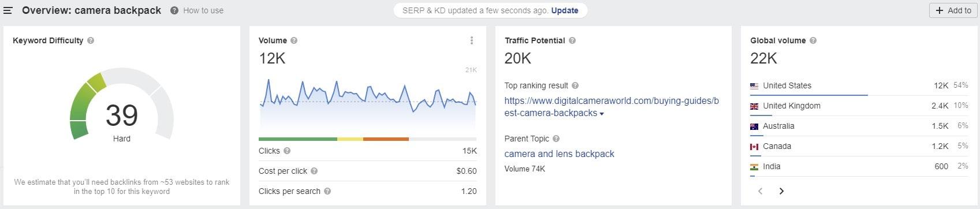Click Keyword Difficulty info icon
Viewport: 980px width, 209px height.
[91, 40]
